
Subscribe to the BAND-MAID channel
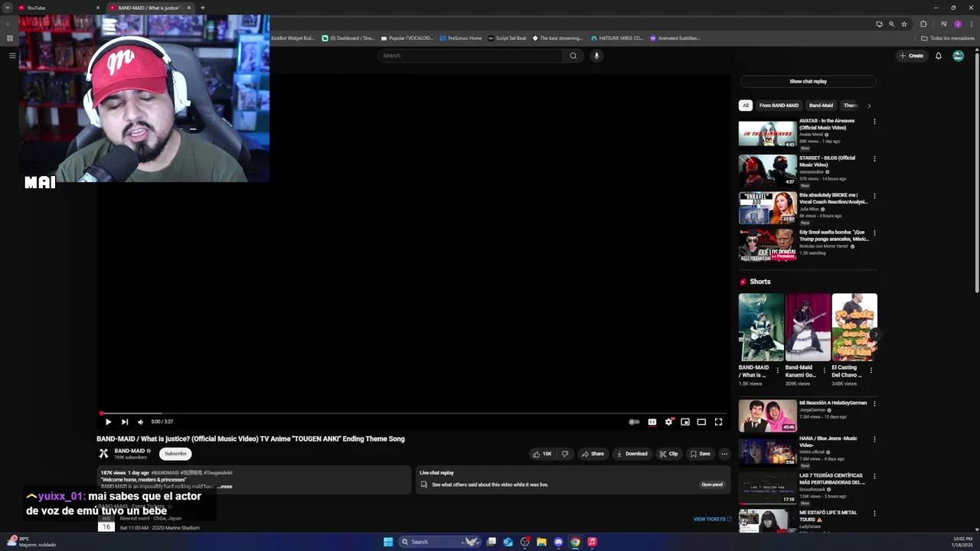[x=175, y=454]
